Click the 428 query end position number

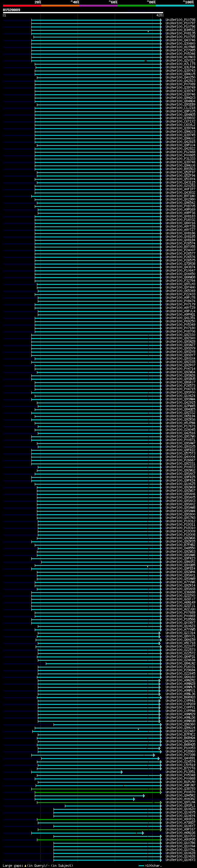pyautogui.click(x=159, y=15)
